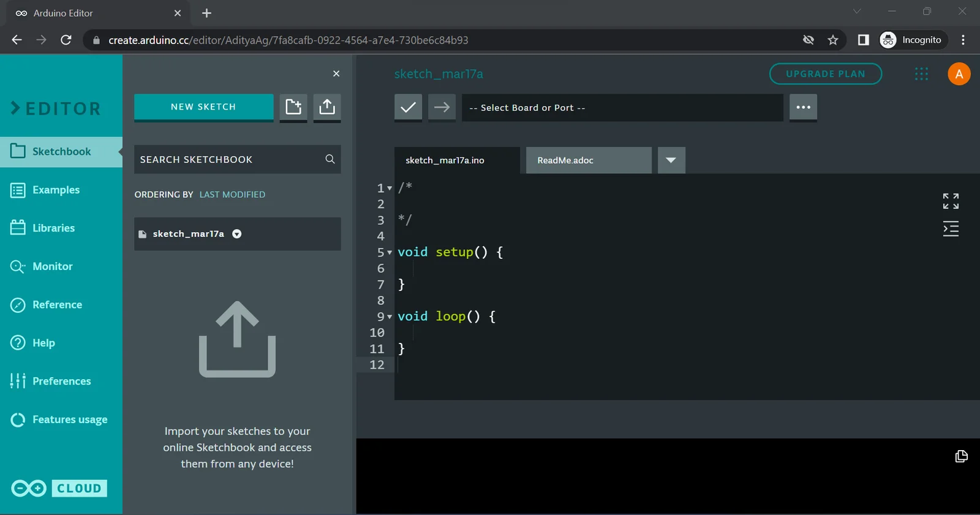Open sketch_mar17a options dropdown arrow
The height and width of the screenshot is (515, 980).
click(x=237, y=234)
